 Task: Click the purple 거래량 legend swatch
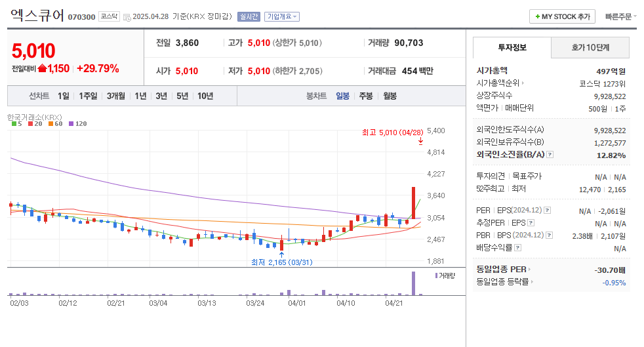(x=436, y=276)
